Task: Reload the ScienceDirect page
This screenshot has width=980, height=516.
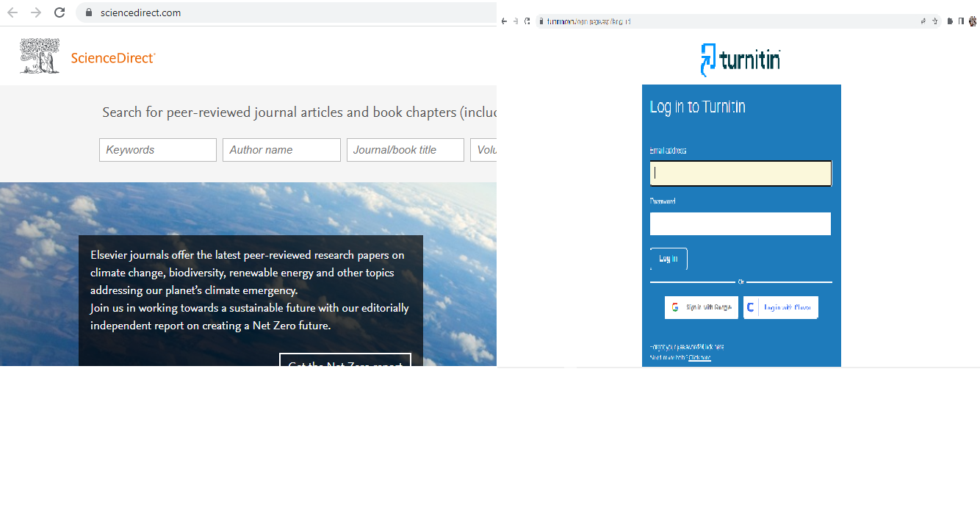Action: [x=60, y=12]
